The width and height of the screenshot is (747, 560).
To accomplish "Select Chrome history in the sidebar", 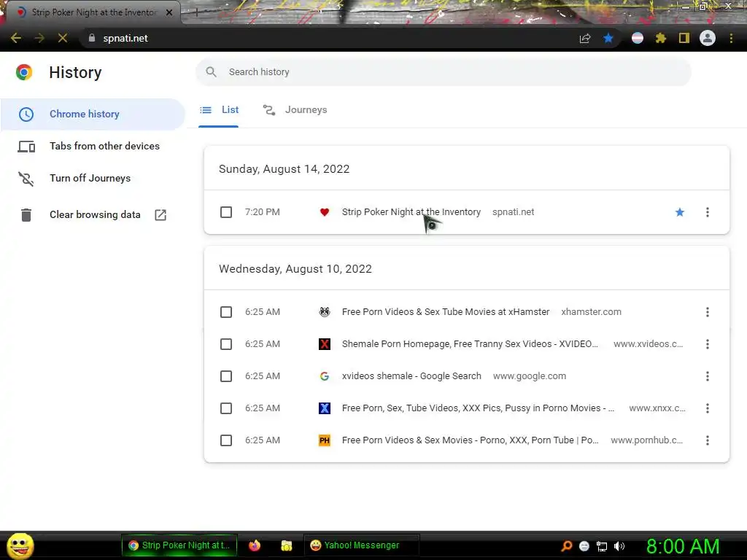I will (93, 114).
